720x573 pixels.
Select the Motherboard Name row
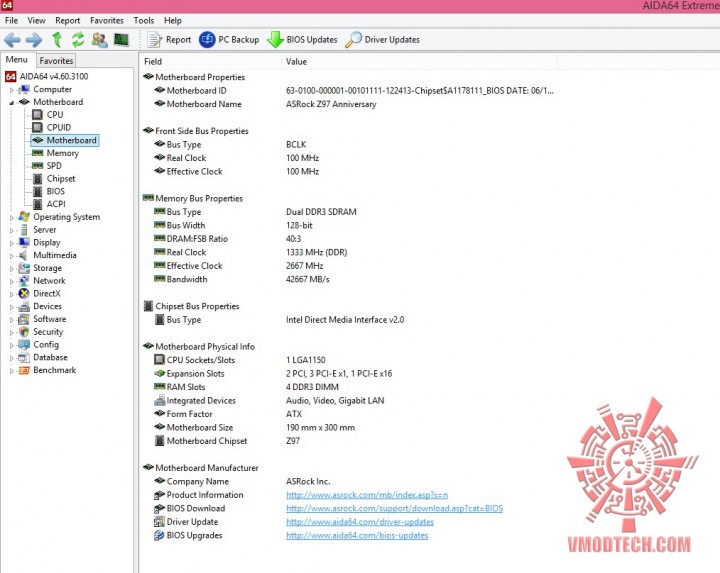[x=265, y=104]
